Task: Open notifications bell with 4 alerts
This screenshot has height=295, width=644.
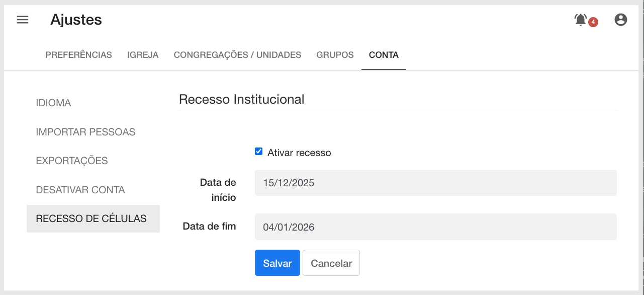Action: tap(581, 20)
